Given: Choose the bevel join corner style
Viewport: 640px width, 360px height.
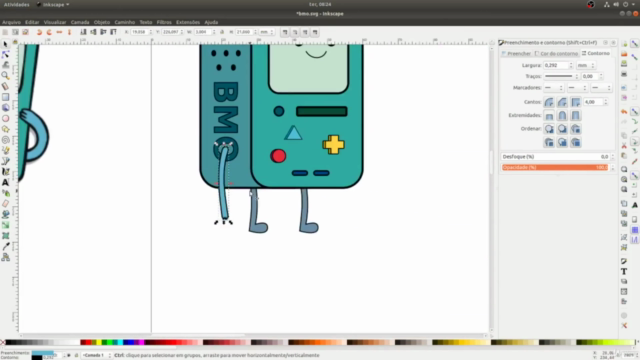Looking at the screenshot, I should pyautogui.click(x=562, y=102).
